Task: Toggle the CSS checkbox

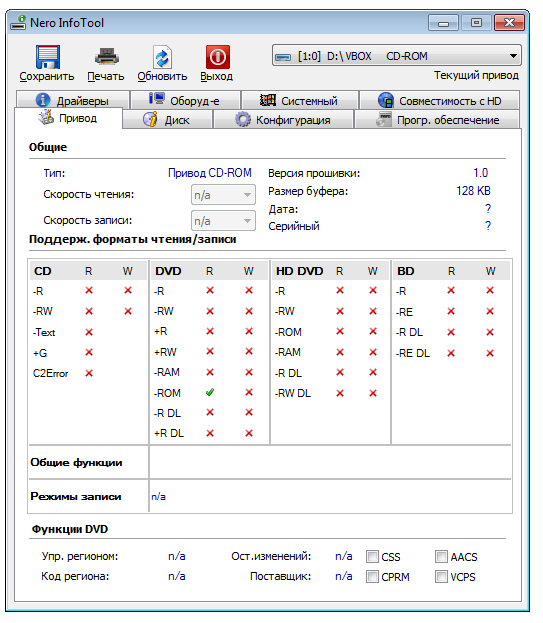Action: coord(372,556)
